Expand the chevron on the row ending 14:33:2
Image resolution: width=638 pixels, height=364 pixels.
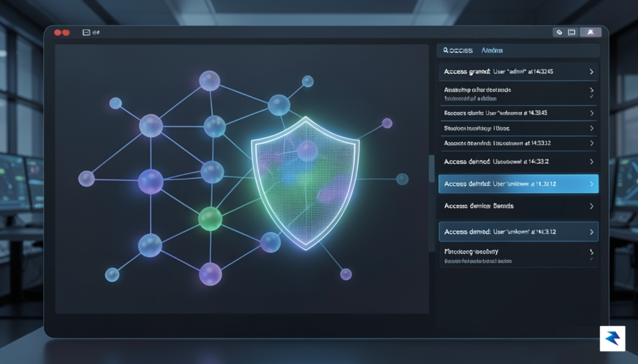click(592, 162)
